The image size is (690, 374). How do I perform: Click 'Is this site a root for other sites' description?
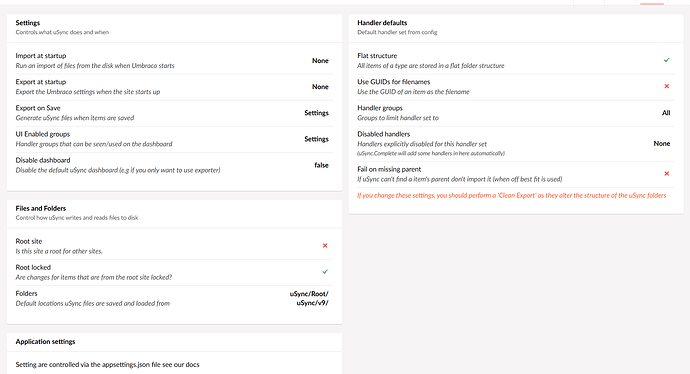[x=59, y=251]
